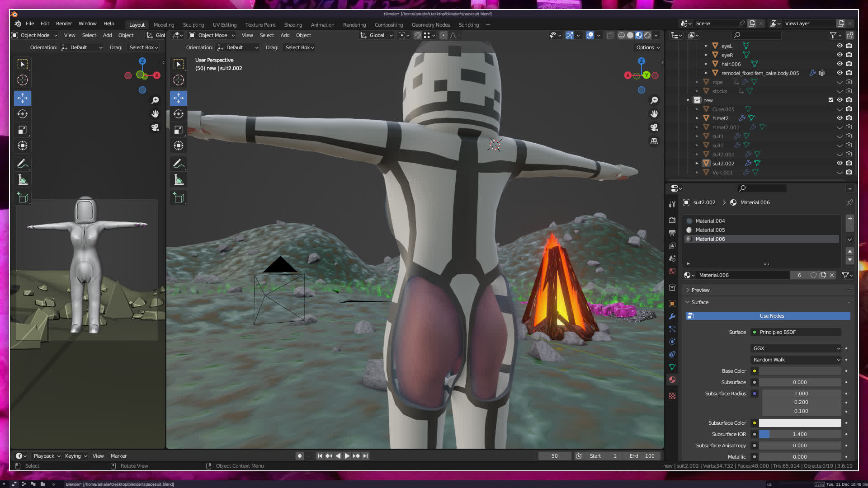Select Material.005 slot in material list

tap(710, 230)
